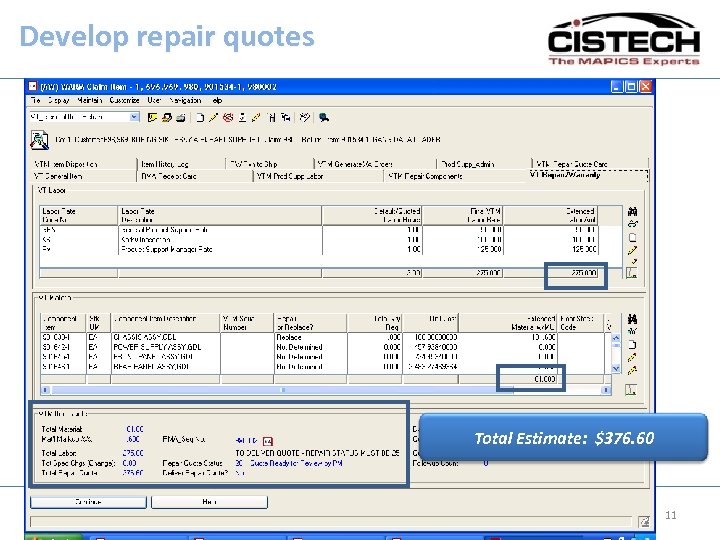Click the new blank page toolbar icon
Image resolution: width=720 pixels, height=540 pixels.
pos(200,118)
